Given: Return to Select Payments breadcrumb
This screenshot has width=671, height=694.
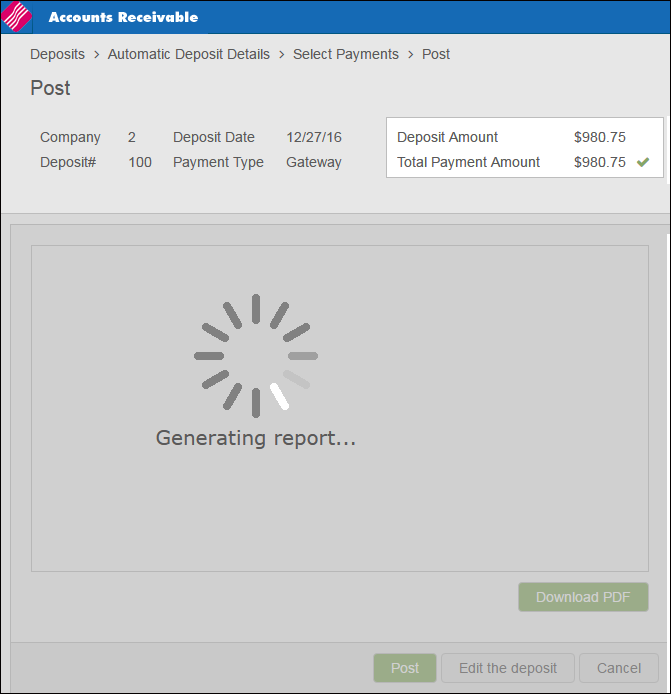Looking at the screenshot, I should tap(346, 54).
